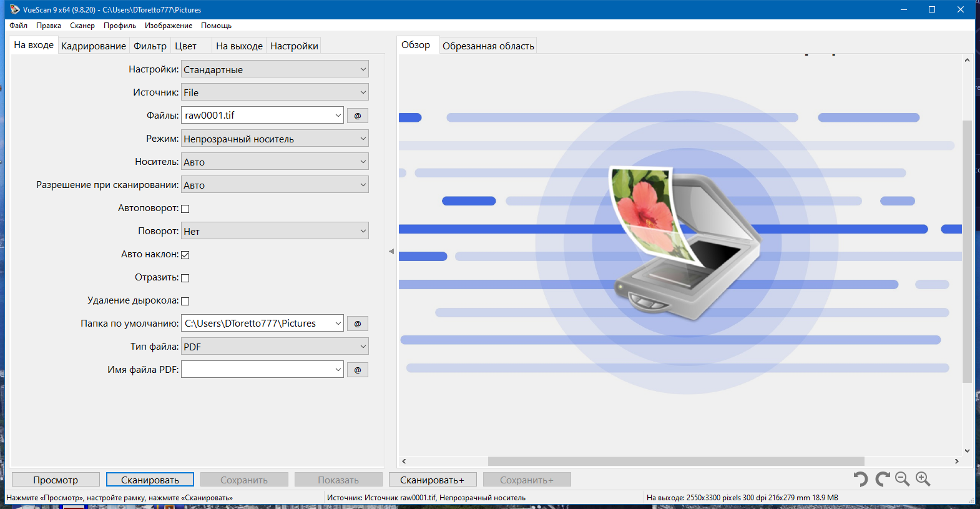Click the Имя файла PDF input field
The height and width of the screenshot is (509, 980).
262,369
